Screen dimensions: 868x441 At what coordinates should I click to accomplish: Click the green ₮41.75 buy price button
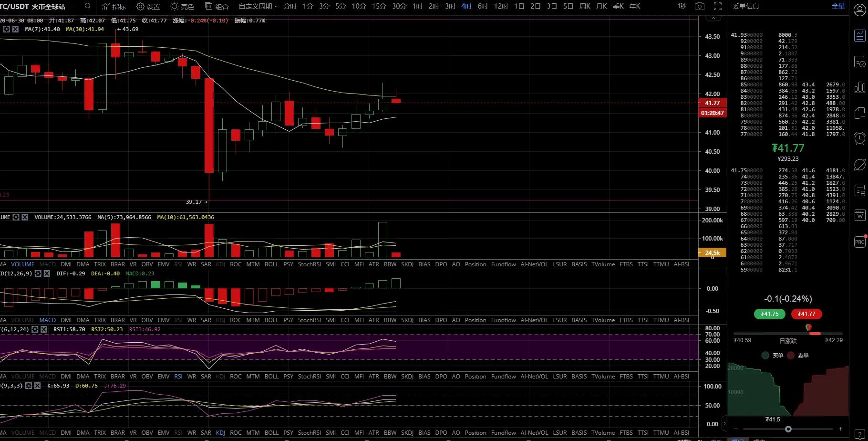(x=769, y=314)
